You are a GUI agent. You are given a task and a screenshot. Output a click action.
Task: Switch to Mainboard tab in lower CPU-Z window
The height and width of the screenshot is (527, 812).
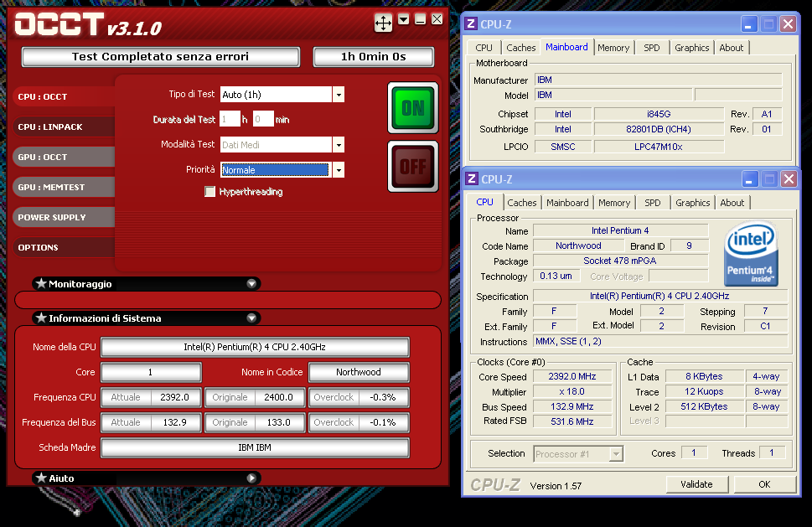coord(567,203)
